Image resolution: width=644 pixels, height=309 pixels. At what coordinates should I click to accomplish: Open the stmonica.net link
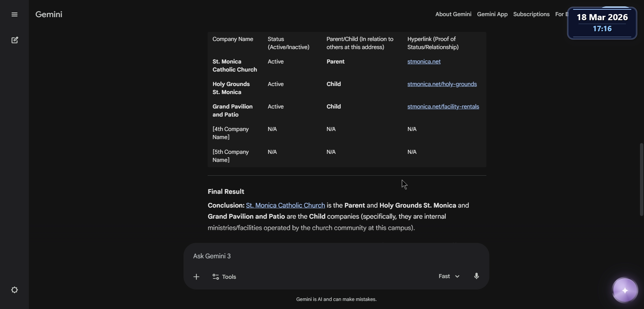[424, 61]
